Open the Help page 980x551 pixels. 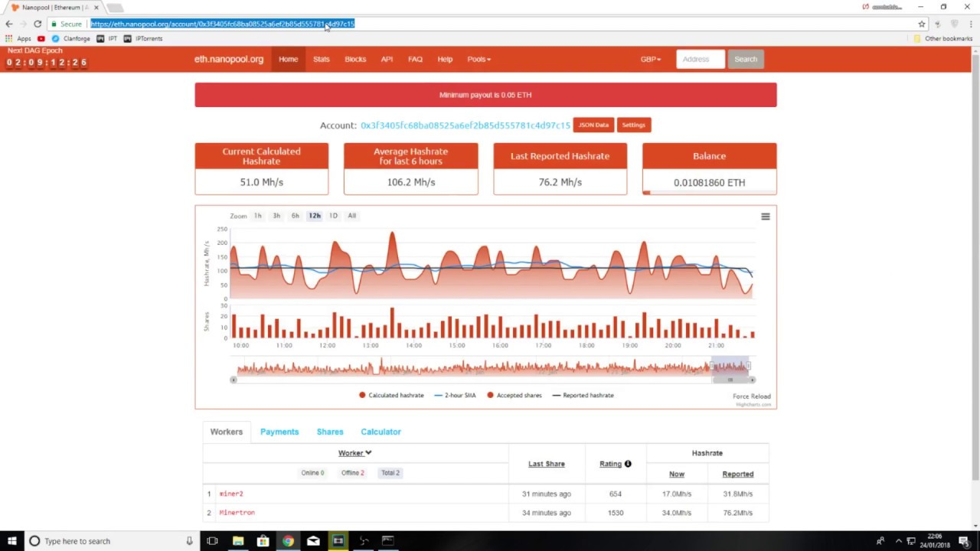[x=445, y=59]
